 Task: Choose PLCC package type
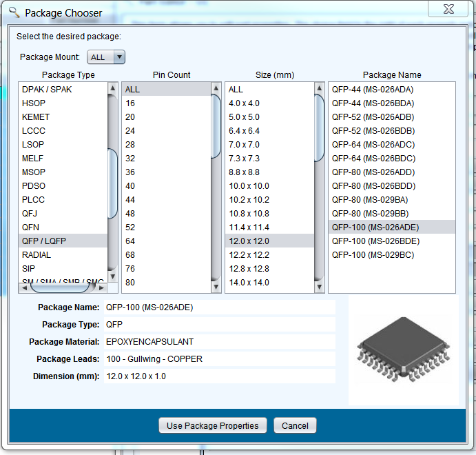(34, 199)
